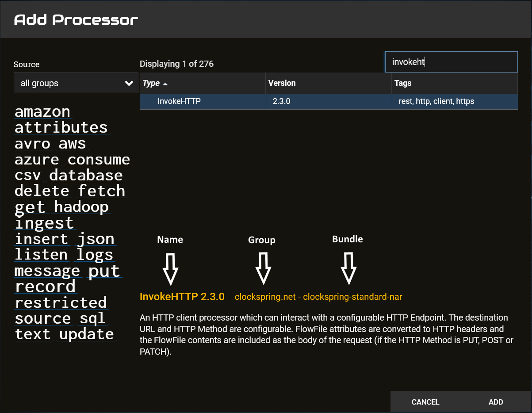Filter by the sql tag
The image size is (532, 413).
pos(92,318)
